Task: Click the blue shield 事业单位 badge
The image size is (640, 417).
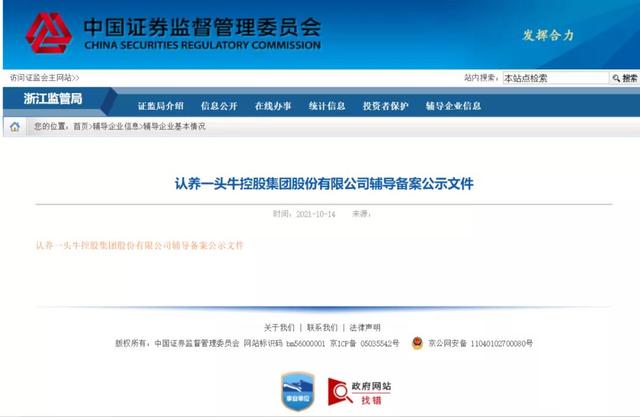Action: 298,391
